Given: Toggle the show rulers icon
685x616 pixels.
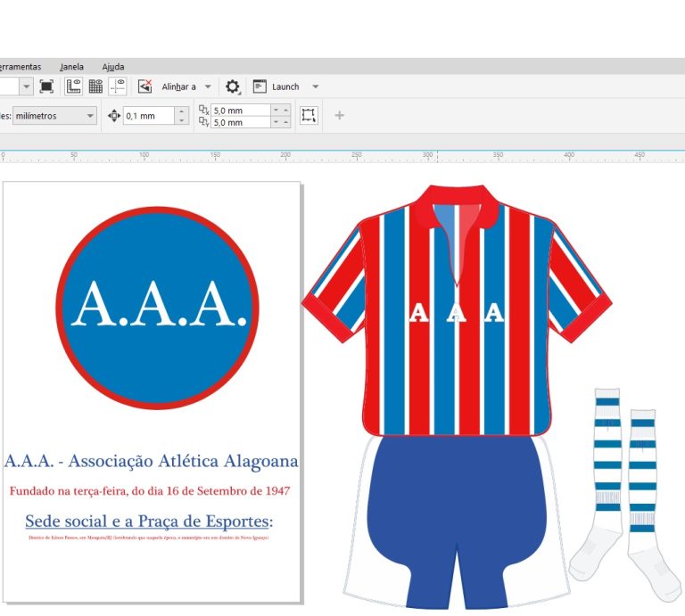Looking at the screenshot, I should tap(73, 86).
